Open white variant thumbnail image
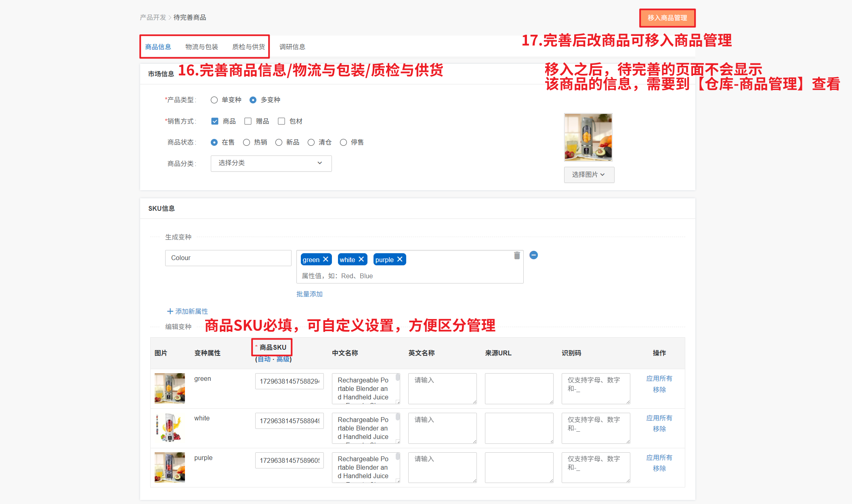This screenshot has height=504, width=852. coord(170,428)
